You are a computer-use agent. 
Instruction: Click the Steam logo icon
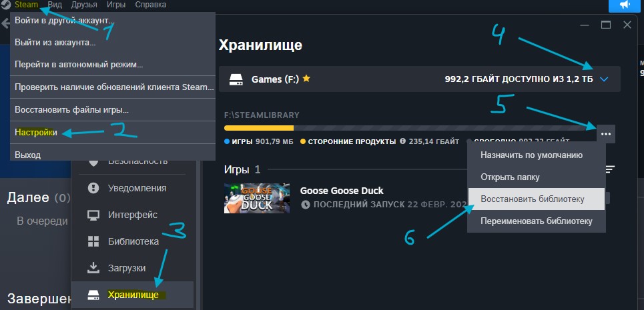point(5,5)
